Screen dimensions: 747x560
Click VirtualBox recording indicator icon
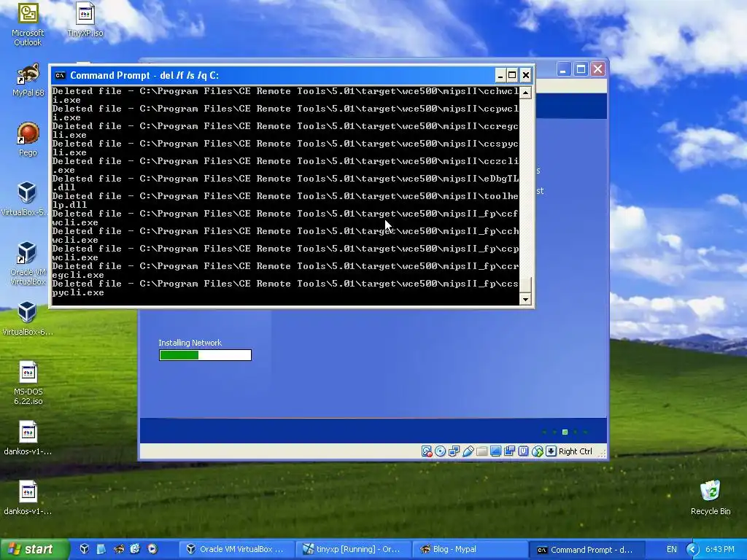(509, 451)
